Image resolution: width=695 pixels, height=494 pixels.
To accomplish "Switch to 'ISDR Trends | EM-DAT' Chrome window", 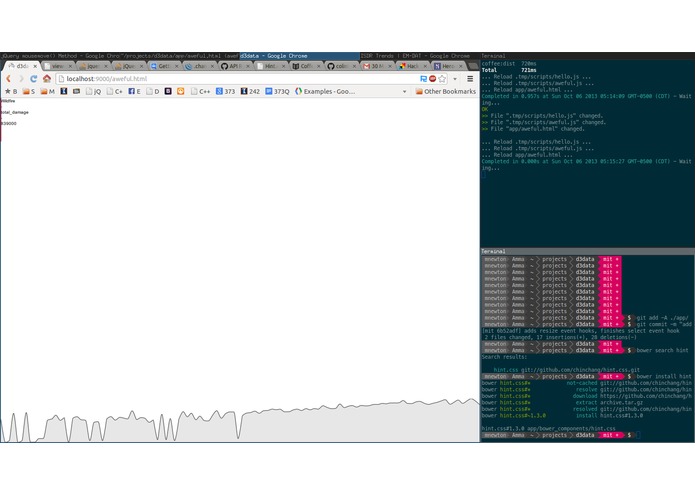I will 419,56.
